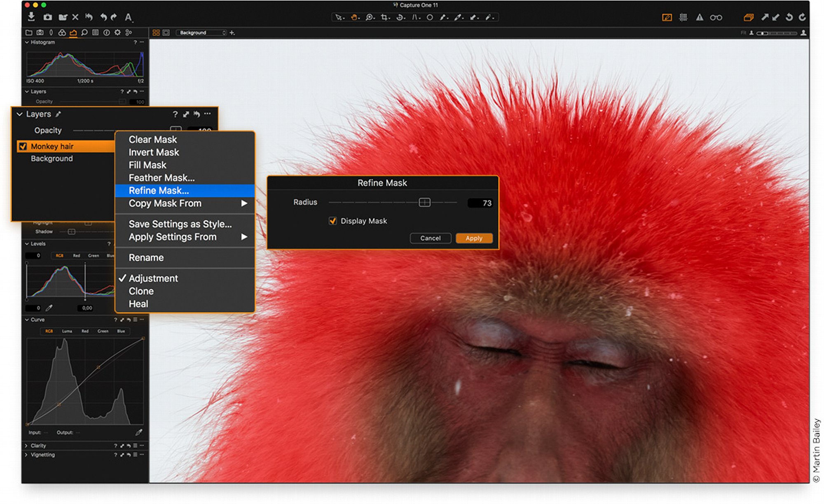Viewport: 824px width, 504px height.
Task: Click the brush icon beside Layers title
Action: pyautogui.click(x=59, y=114)
